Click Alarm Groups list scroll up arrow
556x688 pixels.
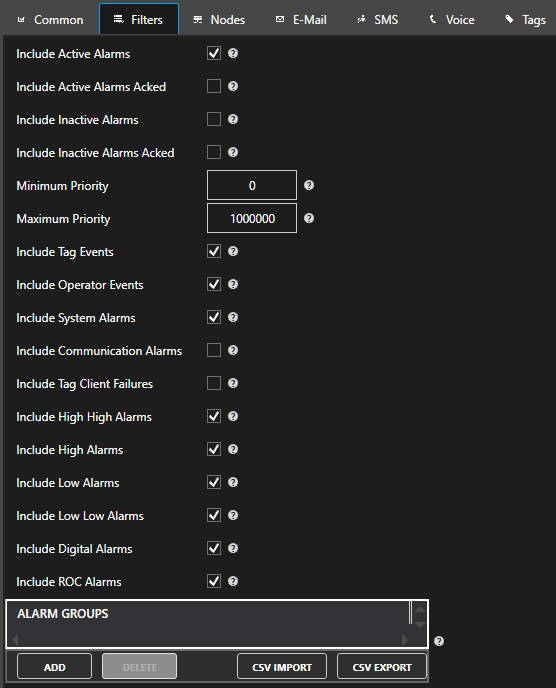click(420, 609)
